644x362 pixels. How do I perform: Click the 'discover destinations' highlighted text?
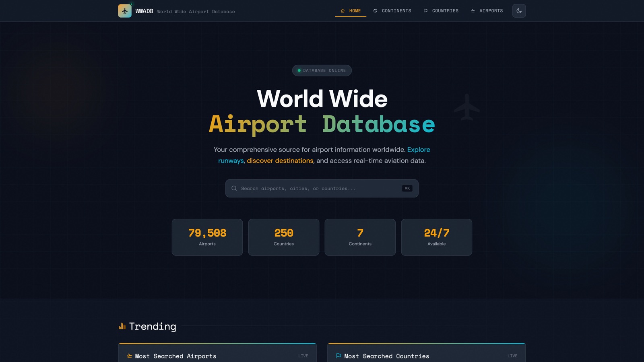click(280, 161)
